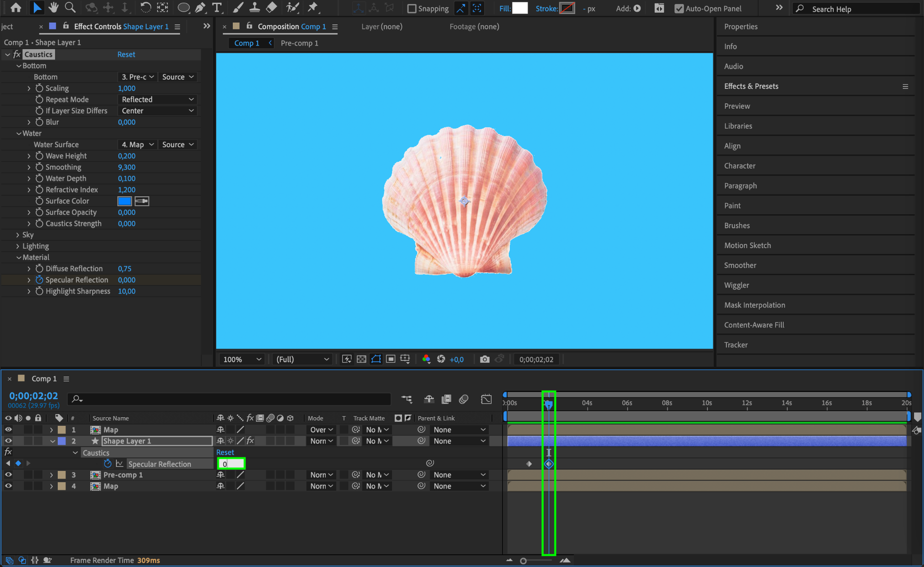Select the Type tool
This screenshot has width=924, height=567.
pos(217,8)
